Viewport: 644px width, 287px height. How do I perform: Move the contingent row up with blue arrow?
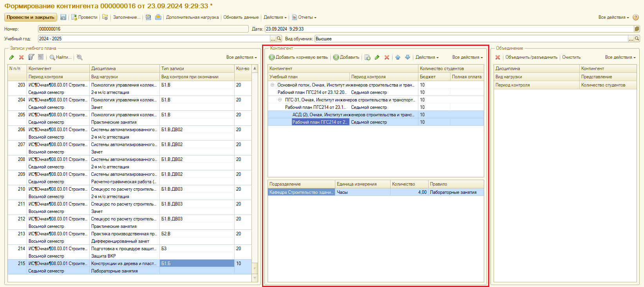tap(398, 57)
